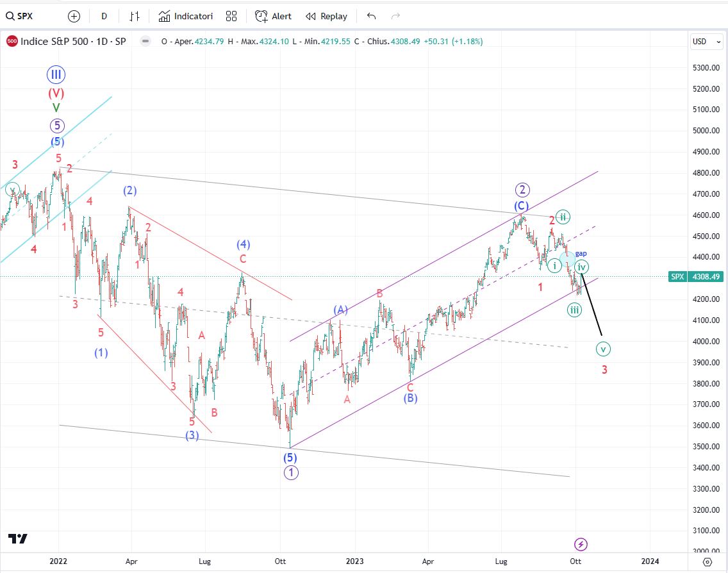The height and width of the screenshot is (573, 728).
Task: Select the blue (2) wave label
Action: click(129, 190)
